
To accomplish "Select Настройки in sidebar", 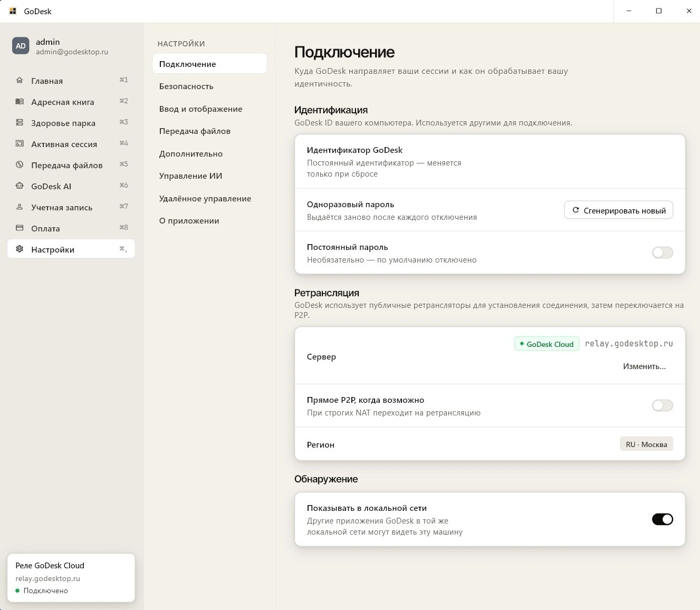I will pyautogui.click(x=71, y=249).
